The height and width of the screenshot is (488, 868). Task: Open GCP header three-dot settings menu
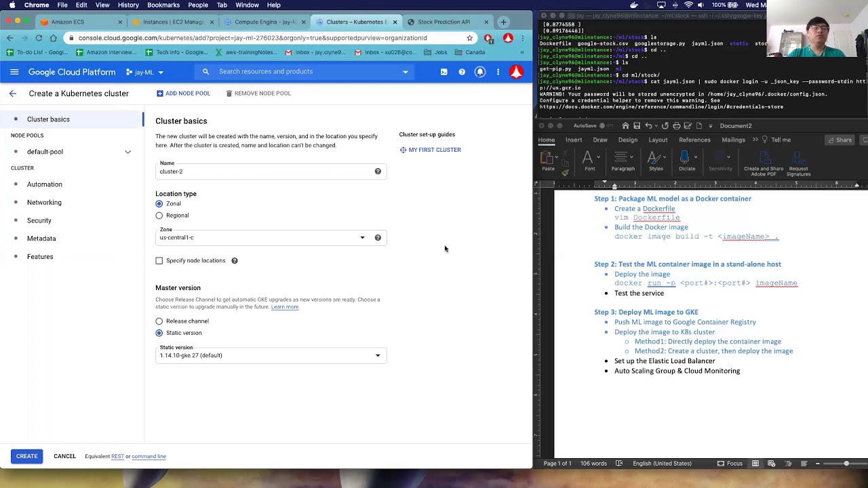pos(498,72)
